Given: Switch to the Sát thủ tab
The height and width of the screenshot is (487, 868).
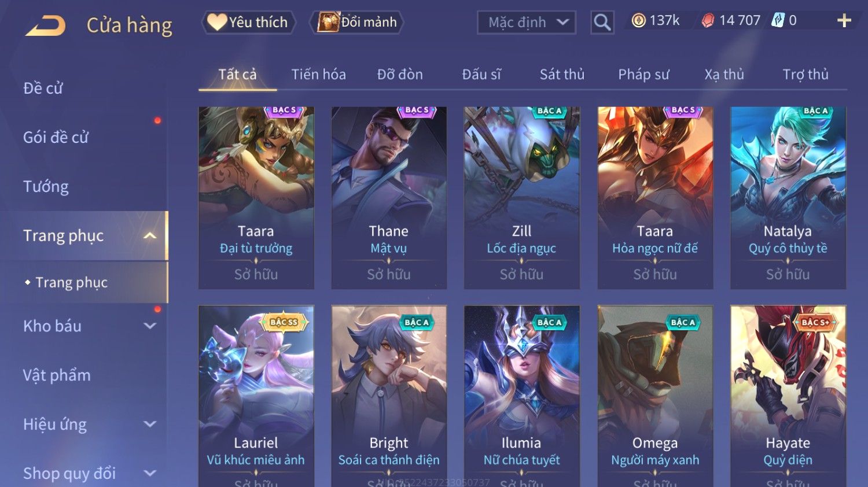Looking at the screenshot, I should coord(562,75).
